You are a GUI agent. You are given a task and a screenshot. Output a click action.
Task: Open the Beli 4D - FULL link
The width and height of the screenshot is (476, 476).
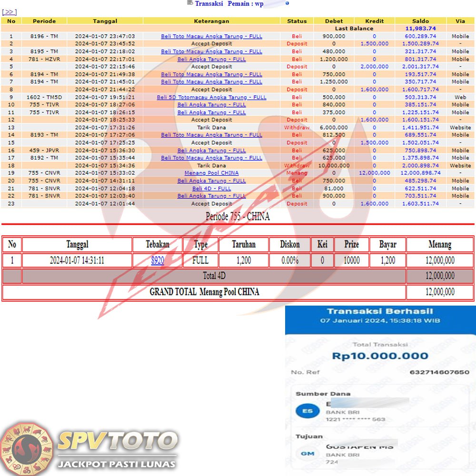click(x=211, y=188)
